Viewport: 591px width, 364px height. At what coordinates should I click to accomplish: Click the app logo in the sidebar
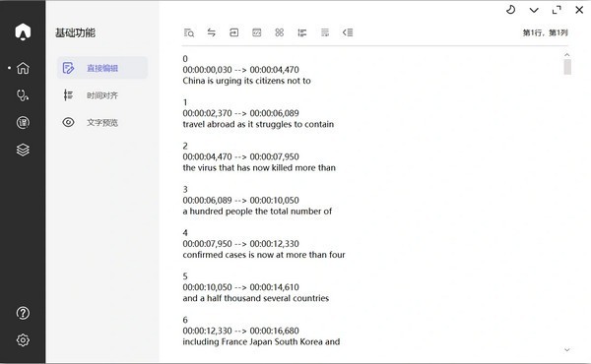23,31
